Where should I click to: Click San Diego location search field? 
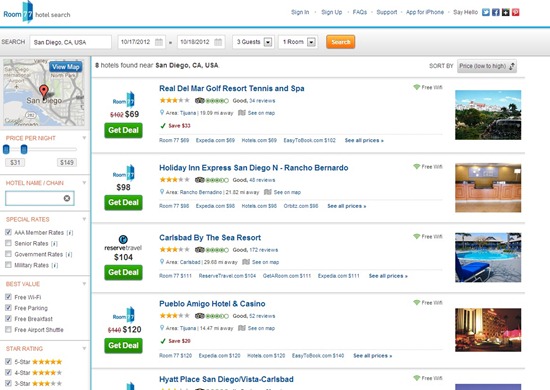pos(71,42)
